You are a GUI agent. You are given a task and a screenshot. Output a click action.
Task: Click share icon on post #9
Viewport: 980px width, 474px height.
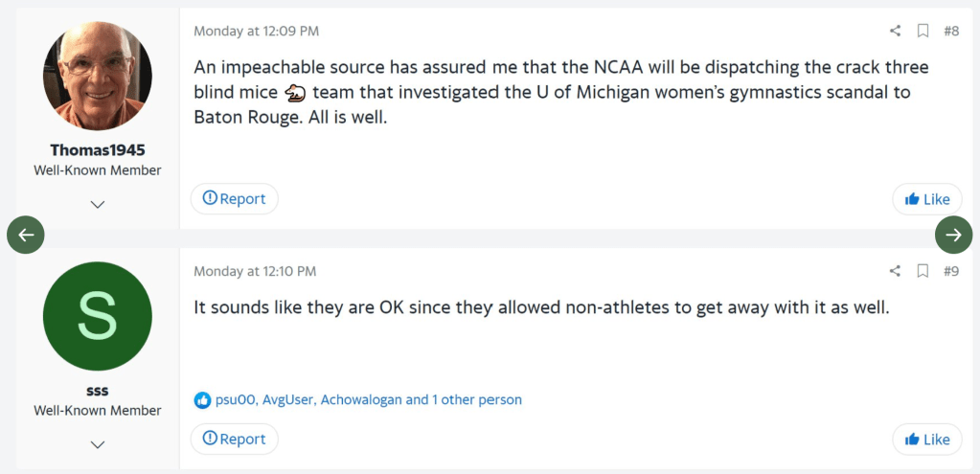pos(895,271)
